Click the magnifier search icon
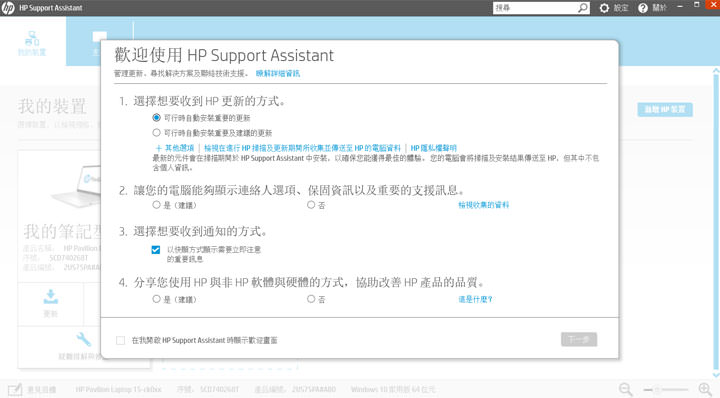 coord(582,8)
